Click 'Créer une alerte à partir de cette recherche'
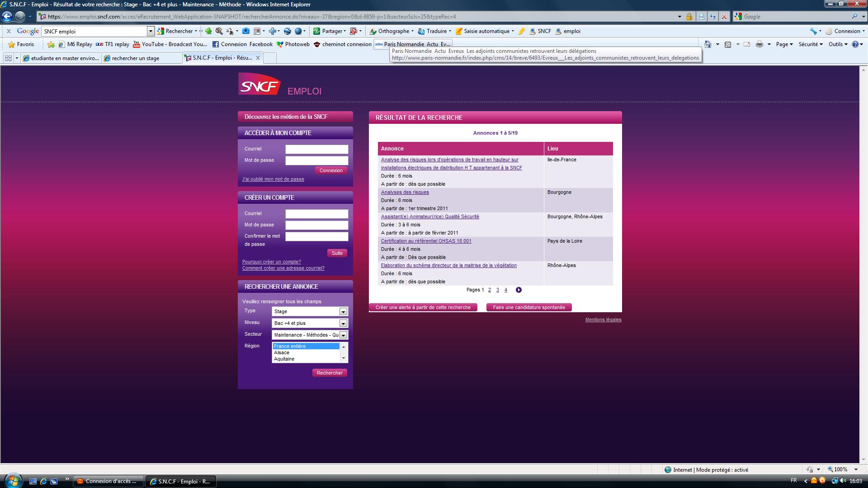 (x=423, y=307)
